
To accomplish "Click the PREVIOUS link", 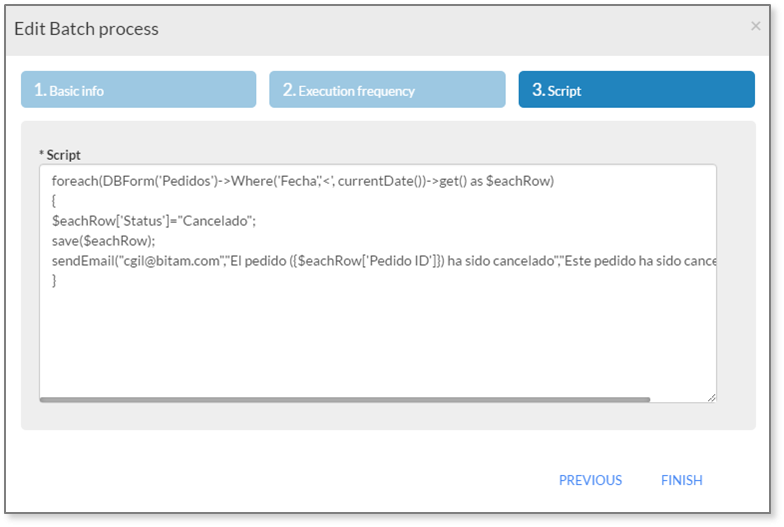I will tap(590, 480).
